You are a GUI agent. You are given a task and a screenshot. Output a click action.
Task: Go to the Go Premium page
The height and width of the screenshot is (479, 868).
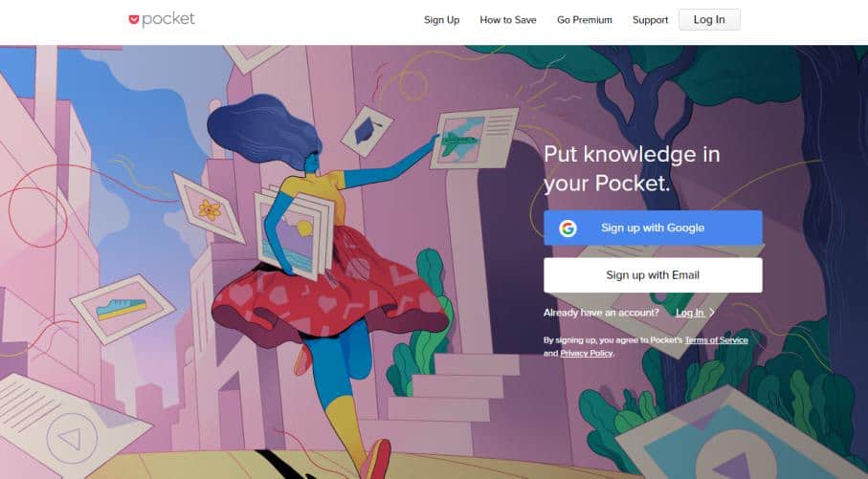click(x=585, y=20)
